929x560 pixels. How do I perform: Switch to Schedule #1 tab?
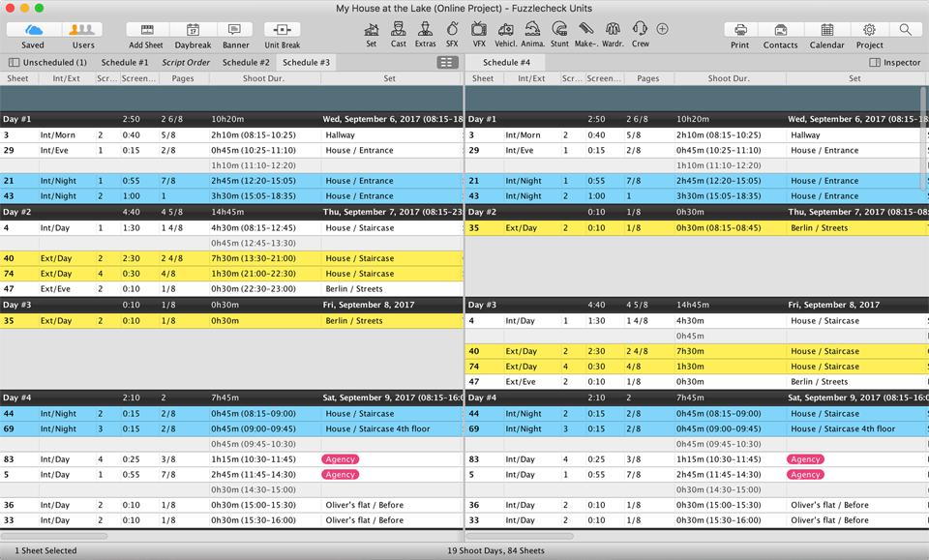pos(125,62)
